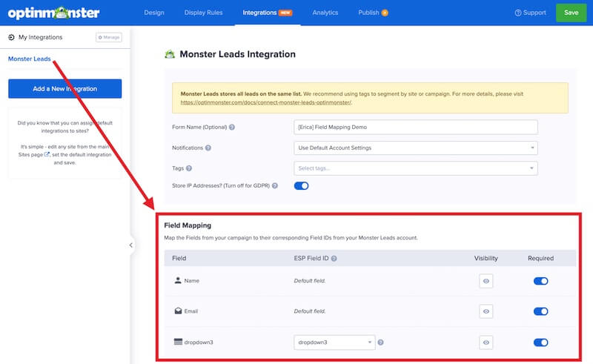Click the 'Field' column header
593x364 pixels.
click(x=179, y=259)
